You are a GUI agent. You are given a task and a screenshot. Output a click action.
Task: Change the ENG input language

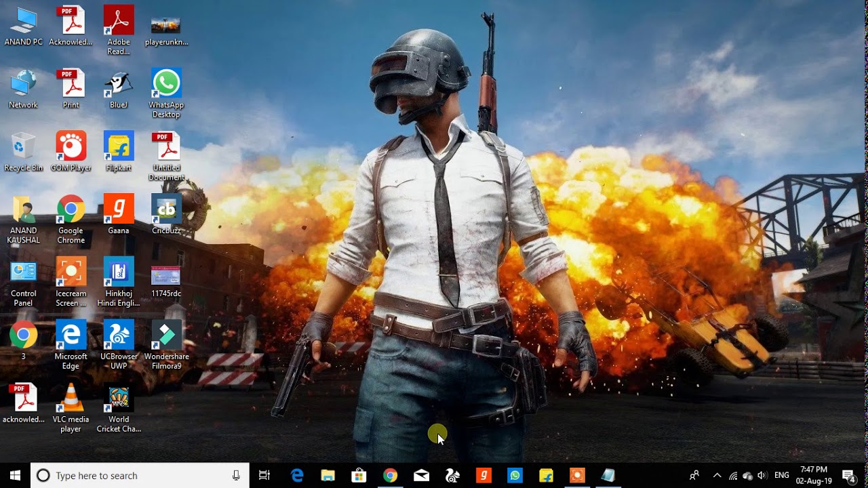(781, 476)
